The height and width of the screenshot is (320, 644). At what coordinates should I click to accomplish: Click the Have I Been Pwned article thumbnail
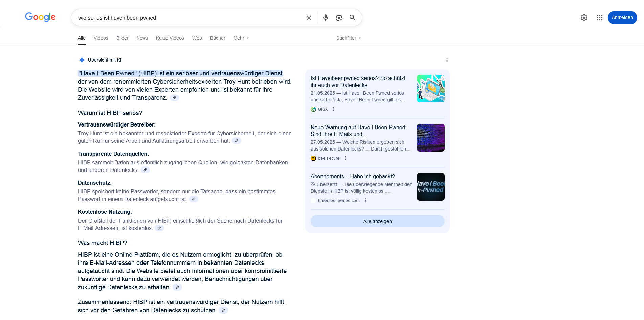(x=430, y=186)
